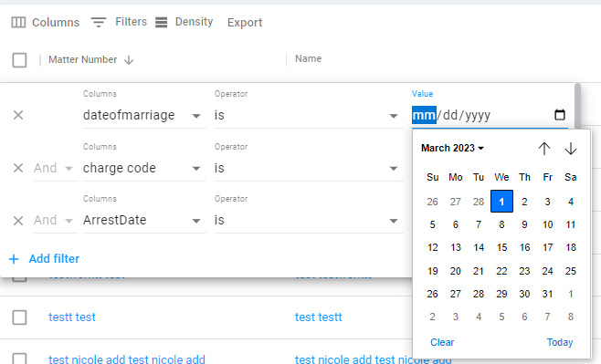Check the testt test row checkbox
This screenshot has width=601, height=364.
[x=19, y=317]
